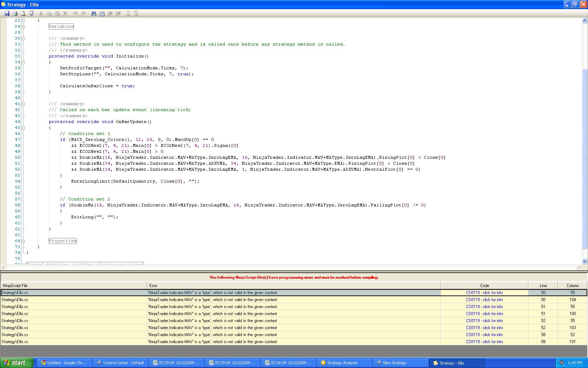Open CS0119 info for line 52 column 103
This screenshot has width=588, height=368.
[x=484, y=328]
